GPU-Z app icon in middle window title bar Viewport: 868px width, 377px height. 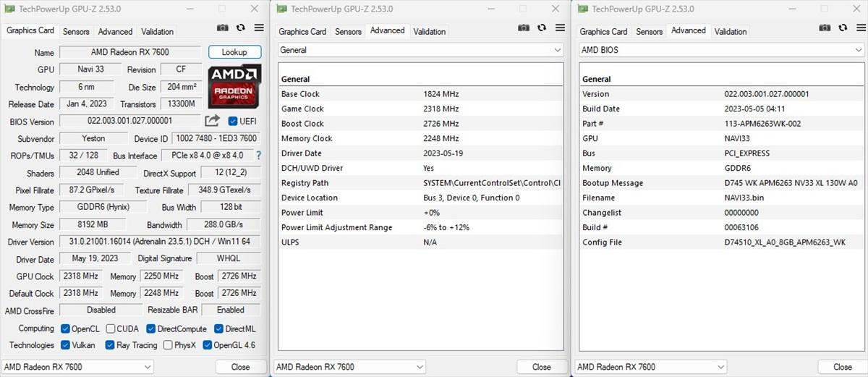coord(282,9)
